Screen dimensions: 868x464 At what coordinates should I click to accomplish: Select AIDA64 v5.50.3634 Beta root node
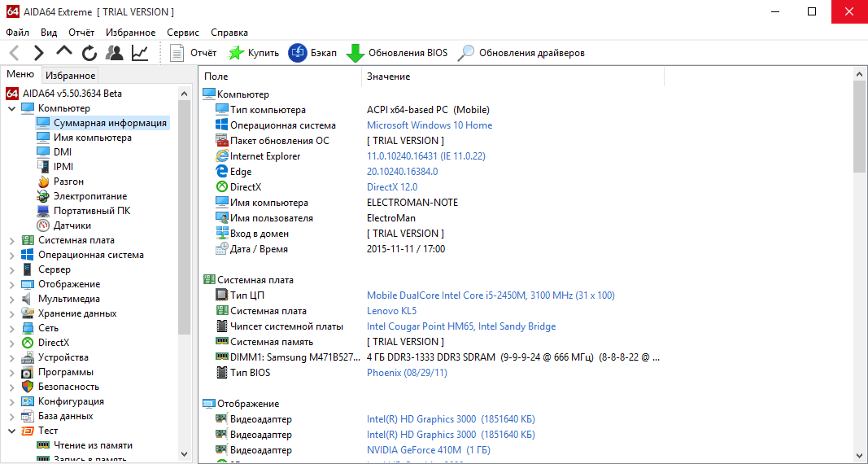(x=63, y=94)
